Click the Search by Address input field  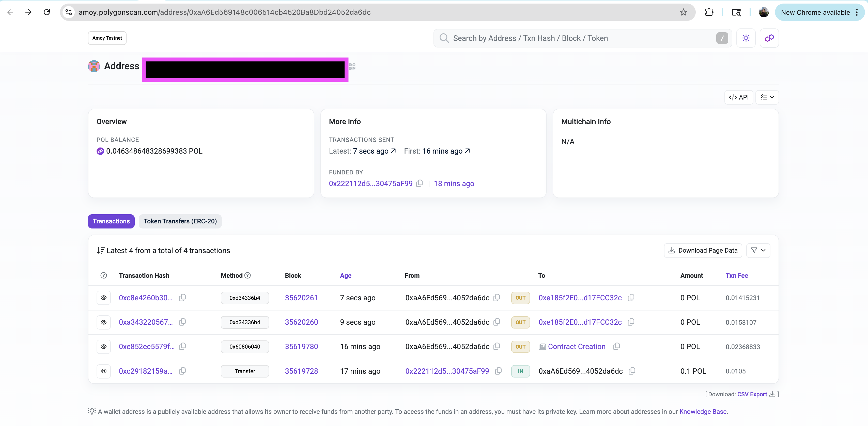(573, 38)
